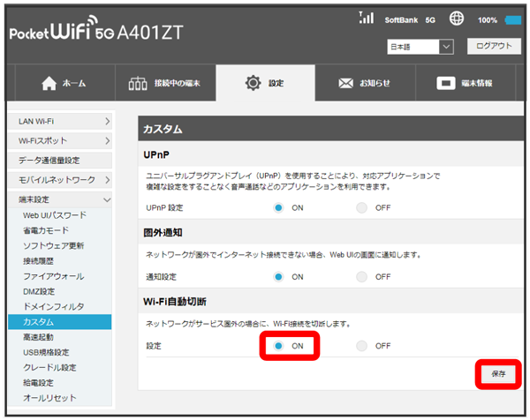Click the notifications envelope icon
The image size is (530, 420).
click(x=347, y=84)
